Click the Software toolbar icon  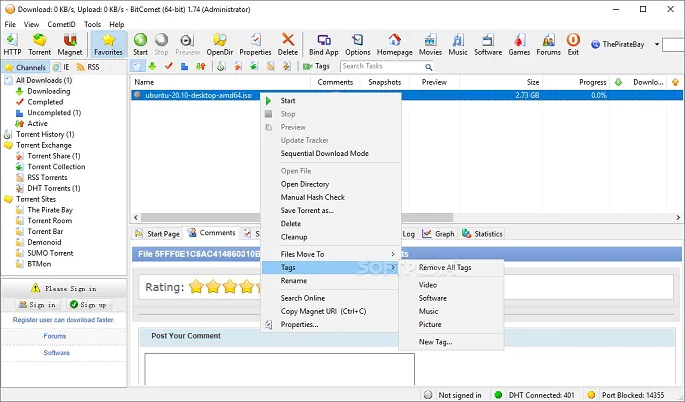tap(488, 44)
